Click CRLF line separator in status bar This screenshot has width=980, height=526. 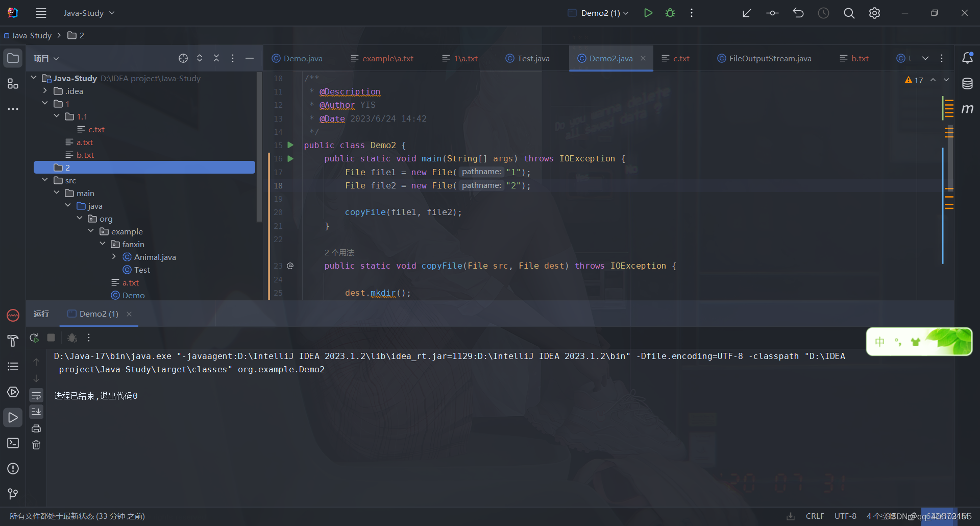click(x=815, y=516)
